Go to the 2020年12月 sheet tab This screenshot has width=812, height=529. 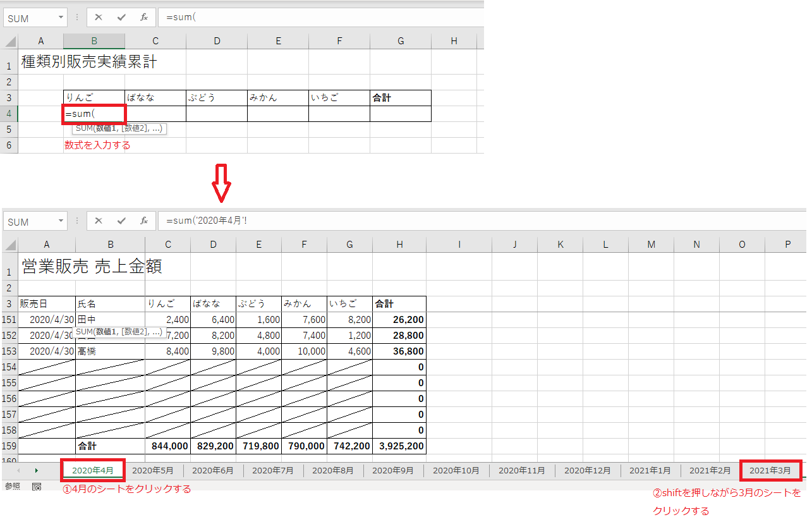pos(587,470)
